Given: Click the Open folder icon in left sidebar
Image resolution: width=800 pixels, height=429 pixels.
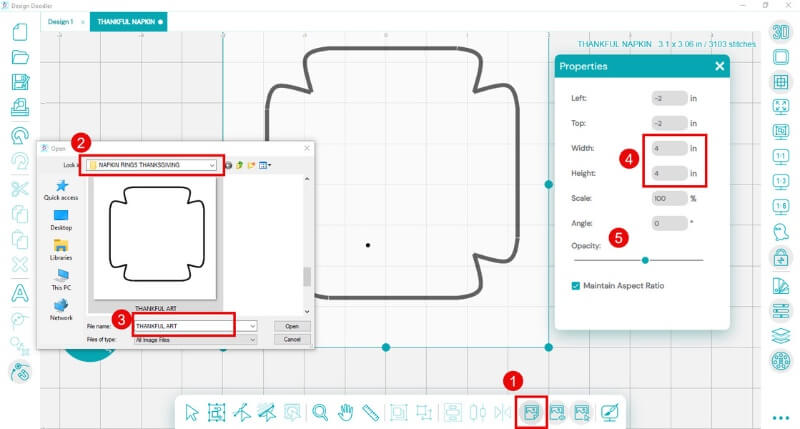Looking at the screenshot, I should (19, 57).
